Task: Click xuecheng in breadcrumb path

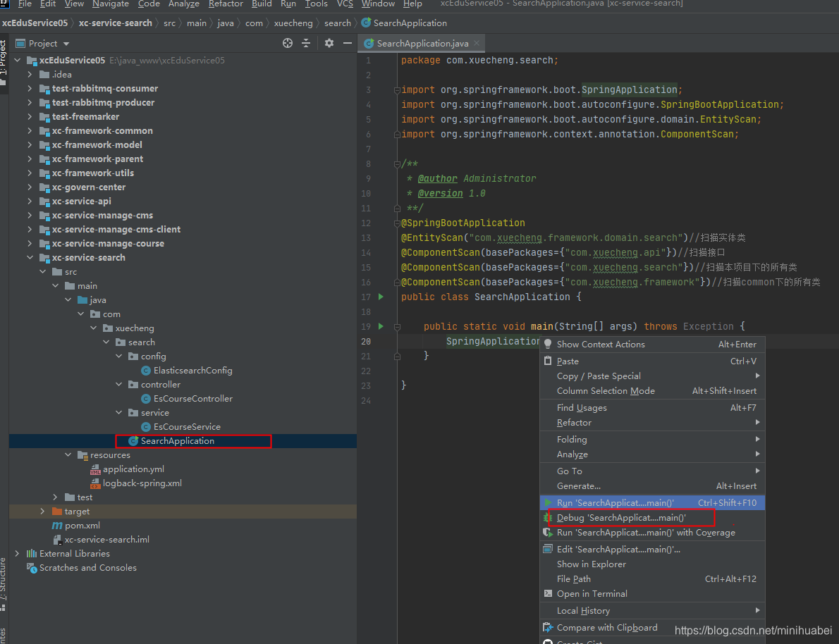Action: (x=293, y=23)
